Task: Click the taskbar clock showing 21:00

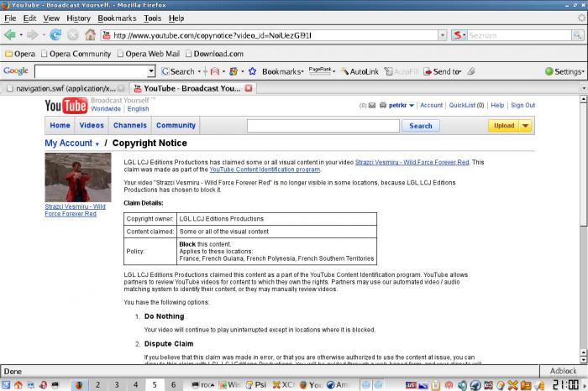Action: 565,384
